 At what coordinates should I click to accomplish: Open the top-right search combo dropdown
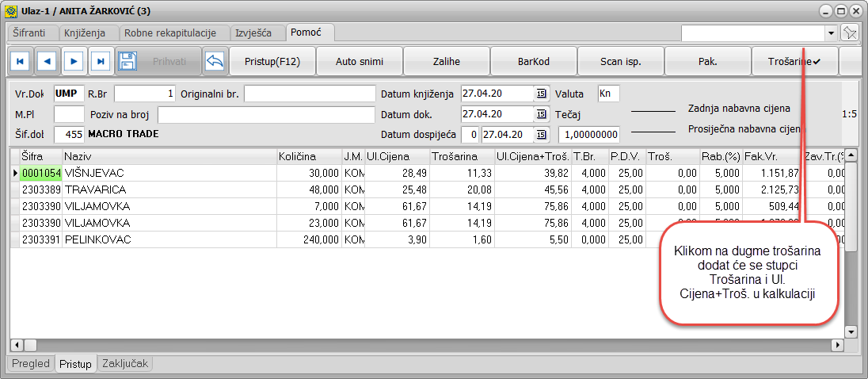point(831,33)
